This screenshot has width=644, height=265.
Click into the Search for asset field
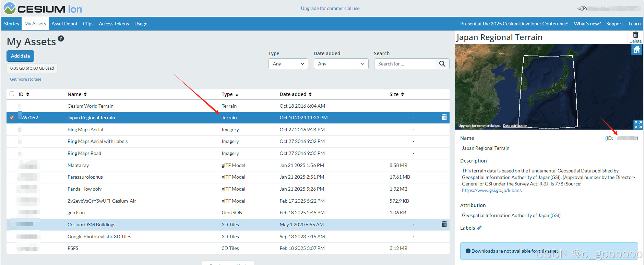click(x=405, y=64)
